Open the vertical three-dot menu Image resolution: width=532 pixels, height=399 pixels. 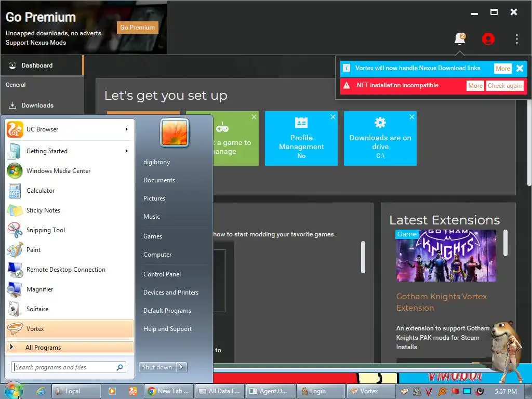tap(517, 39)
